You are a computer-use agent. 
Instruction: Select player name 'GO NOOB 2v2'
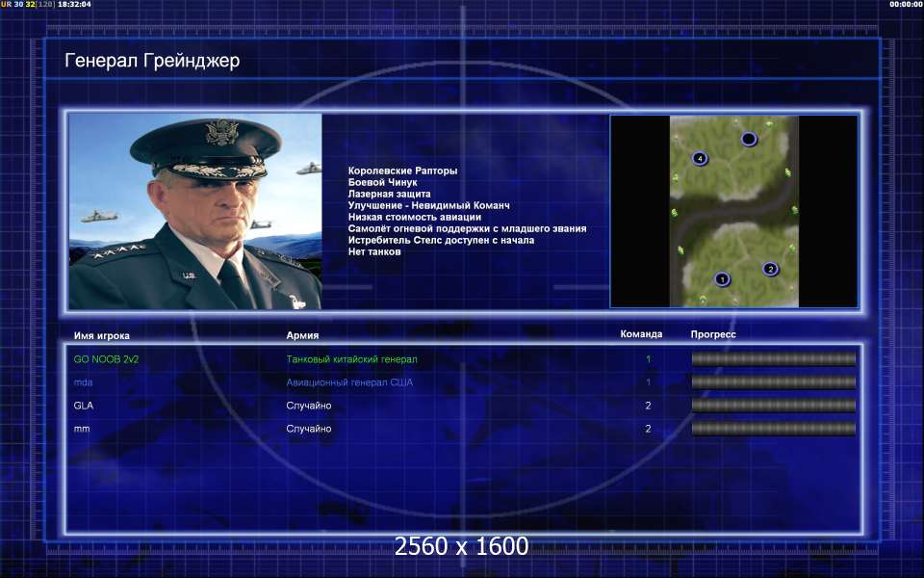(106, 359)
